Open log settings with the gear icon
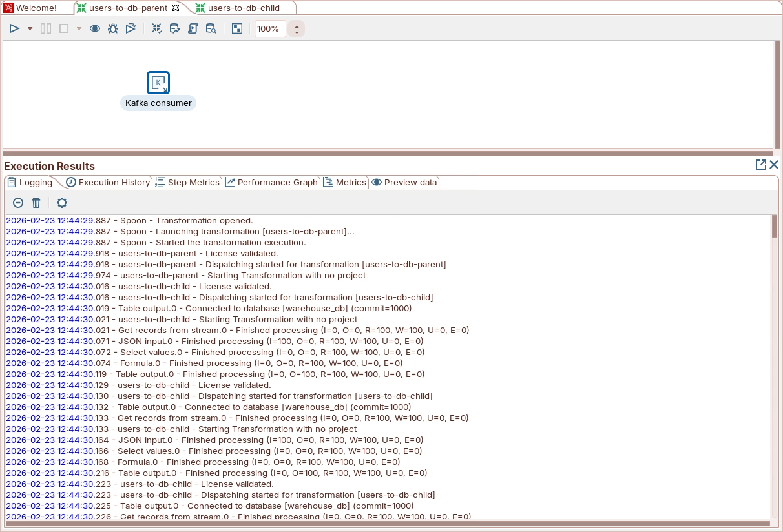 (62, 203)
